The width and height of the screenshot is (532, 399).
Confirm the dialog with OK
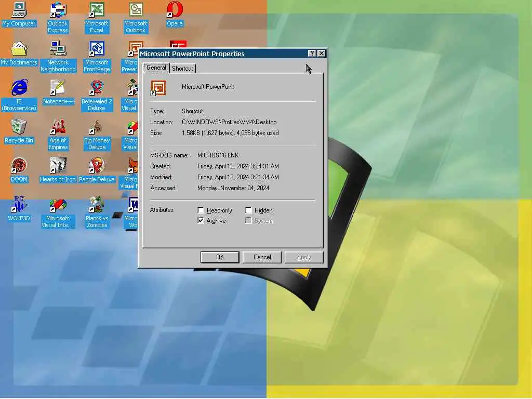(x=220, y=257)
